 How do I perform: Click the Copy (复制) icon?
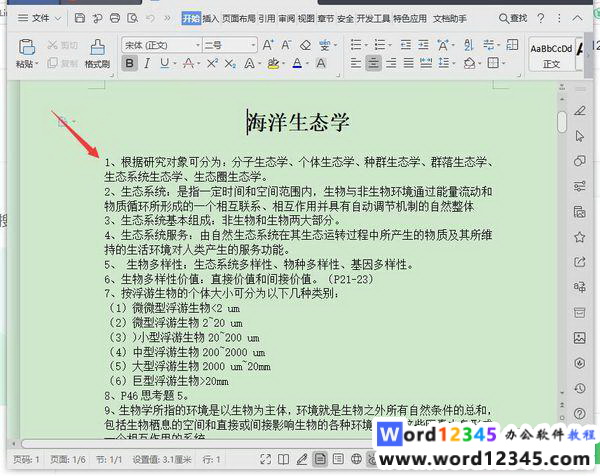click(x=52, y=63)
